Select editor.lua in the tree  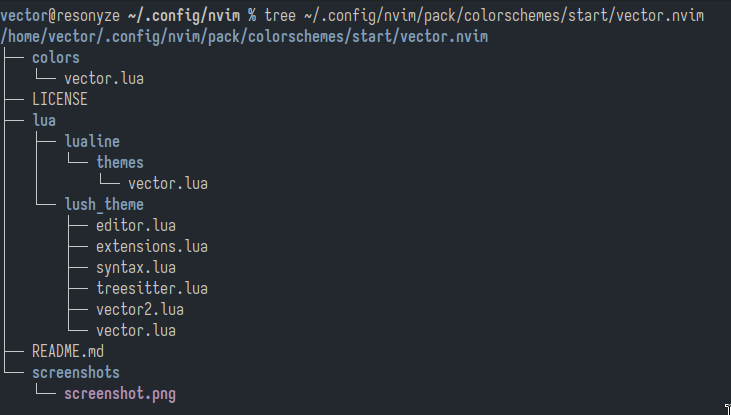136,226
